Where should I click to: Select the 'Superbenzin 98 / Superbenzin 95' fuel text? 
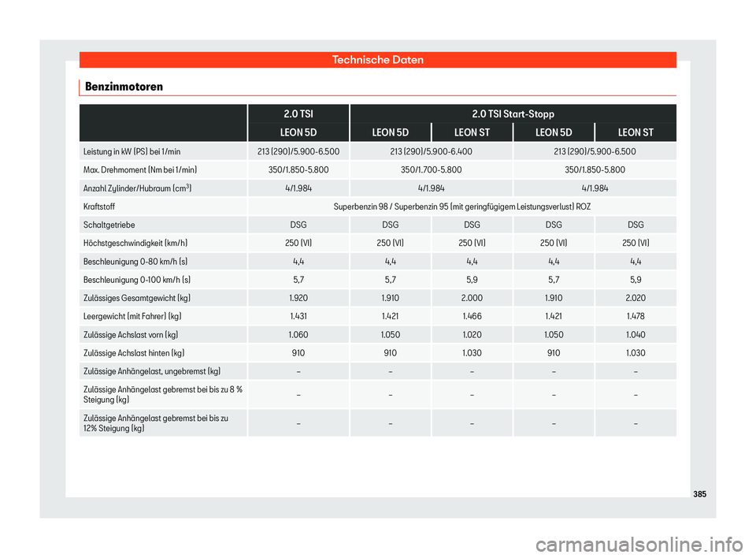[x=462, y=206]
